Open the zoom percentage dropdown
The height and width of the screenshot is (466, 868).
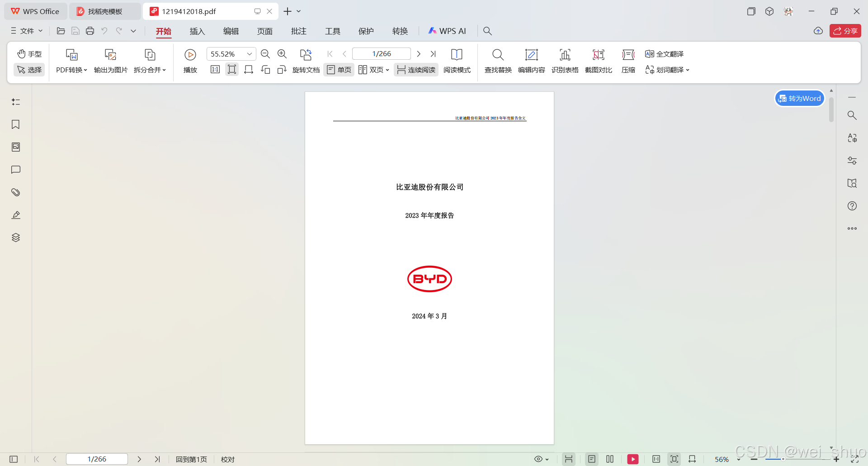point(249,53)
